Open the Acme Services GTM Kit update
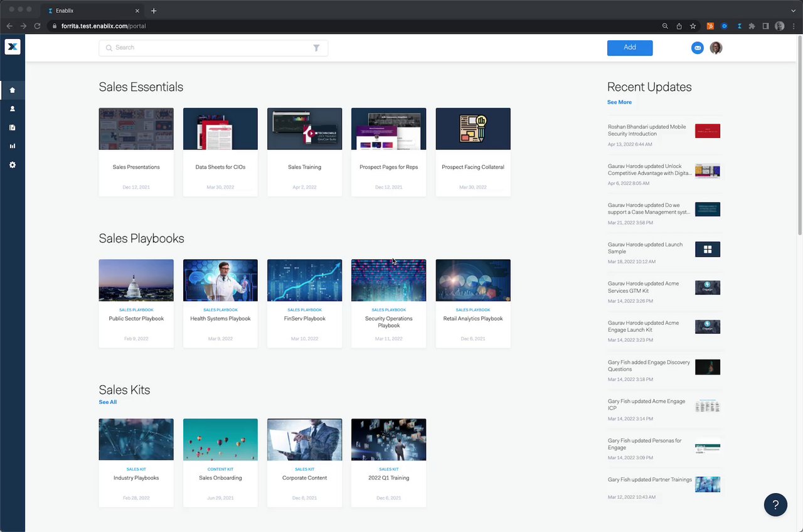 664,291
